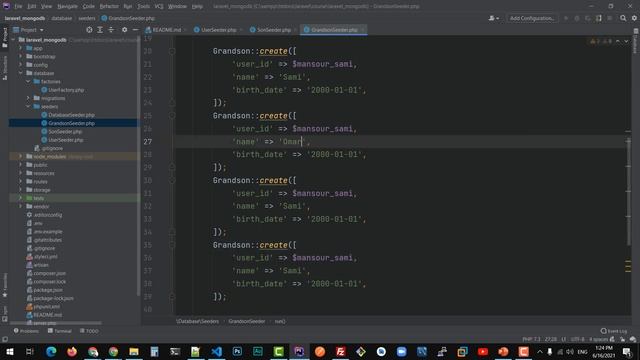Select SonSeeder.php in project tree

pos(65,131)
